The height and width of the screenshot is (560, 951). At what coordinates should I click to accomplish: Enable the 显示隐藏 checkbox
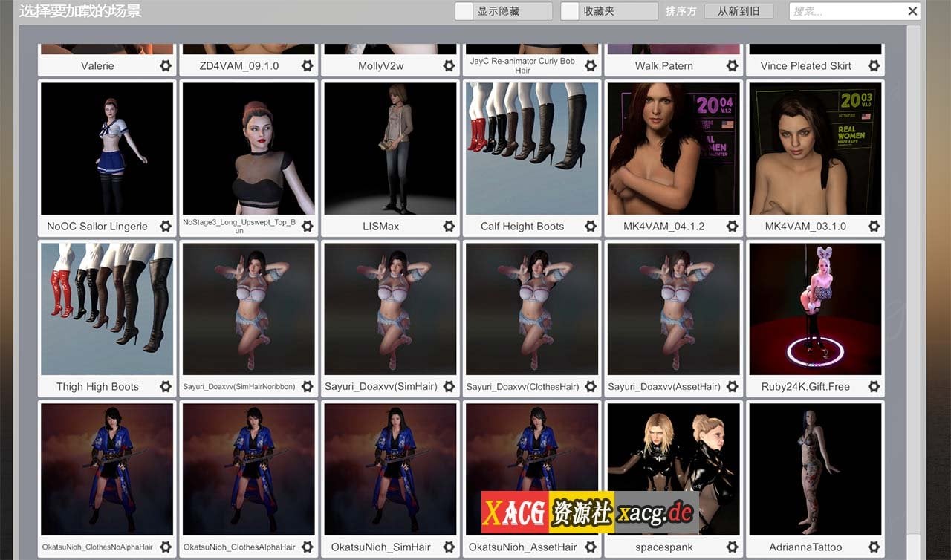pyautogui.click(x=464, y=11)
